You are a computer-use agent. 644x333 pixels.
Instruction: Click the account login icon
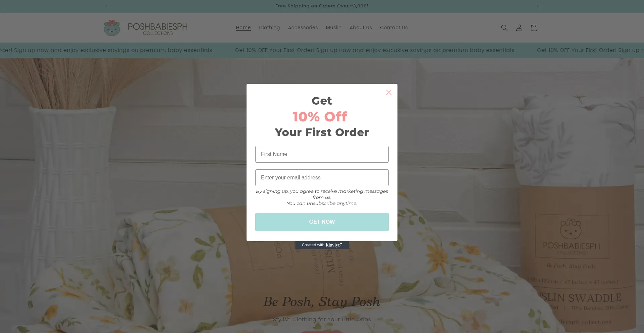pos(519,28)
